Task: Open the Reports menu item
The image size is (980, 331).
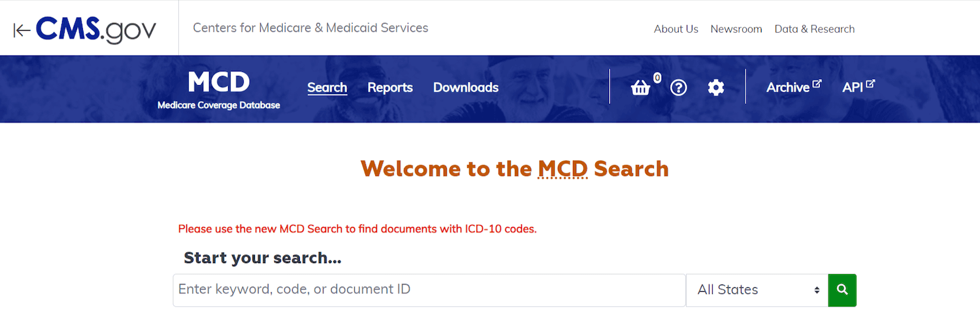Action: [390, 88]
